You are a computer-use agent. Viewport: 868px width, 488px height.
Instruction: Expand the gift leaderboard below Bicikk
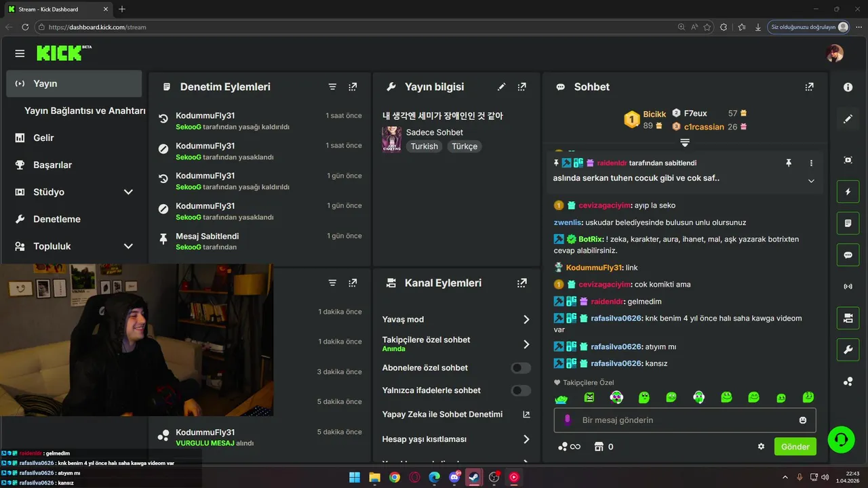tap(685, 142)
